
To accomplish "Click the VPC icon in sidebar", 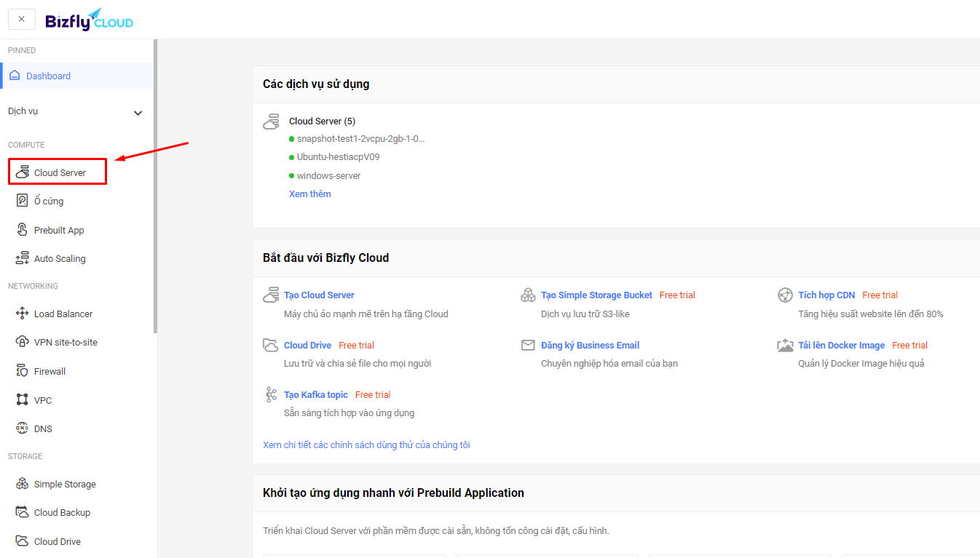I will [22, 400].
